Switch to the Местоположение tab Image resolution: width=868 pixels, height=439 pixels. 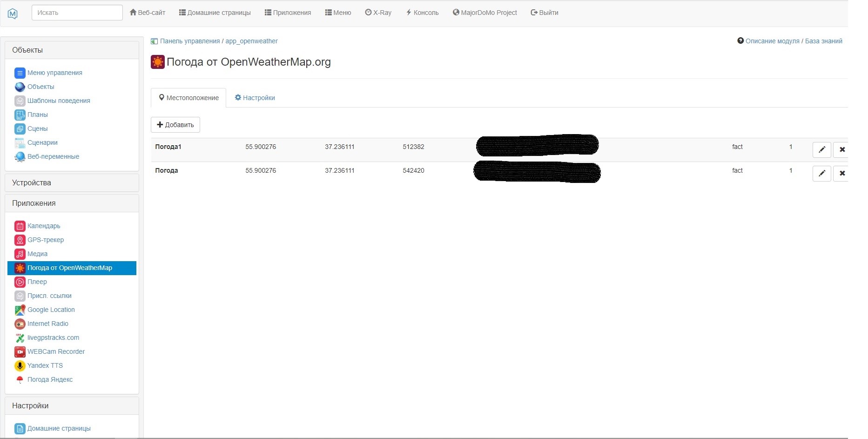coord(188,98)
